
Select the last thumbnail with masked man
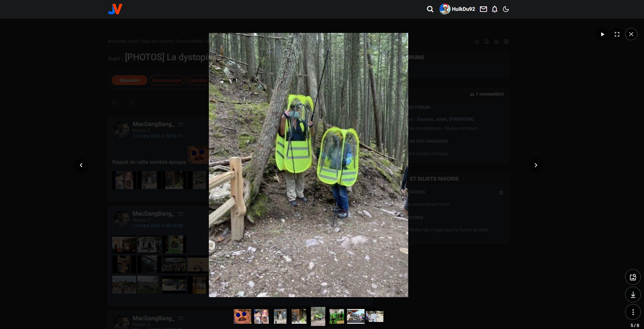tap(375, 316)
